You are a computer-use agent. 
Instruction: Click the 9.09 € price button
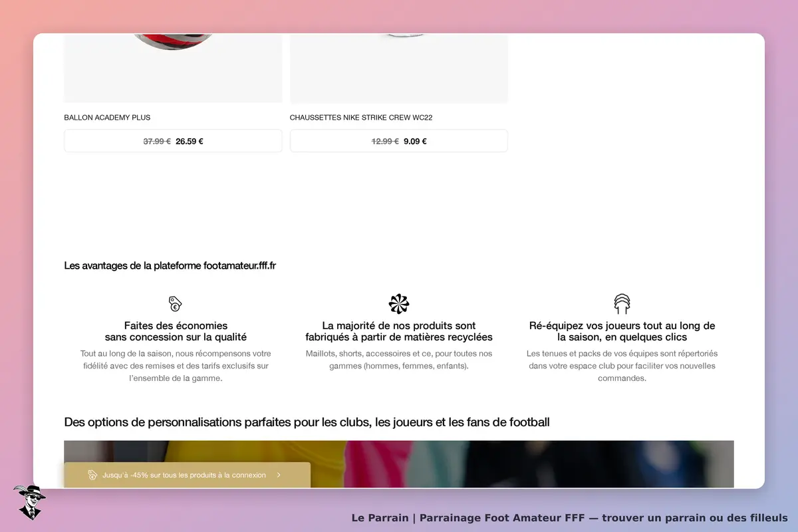point(399,141)
